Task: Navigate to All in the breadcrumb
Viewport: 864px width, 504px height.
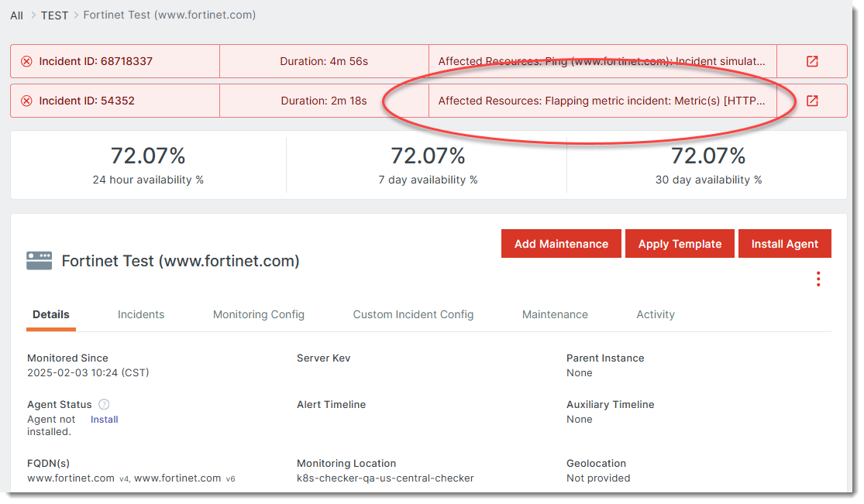Action: coord(16,15)
